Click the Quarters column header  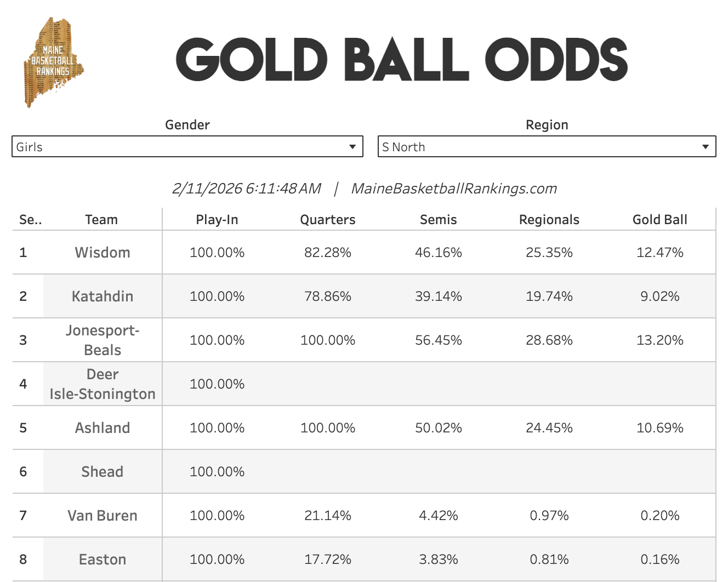328,220
